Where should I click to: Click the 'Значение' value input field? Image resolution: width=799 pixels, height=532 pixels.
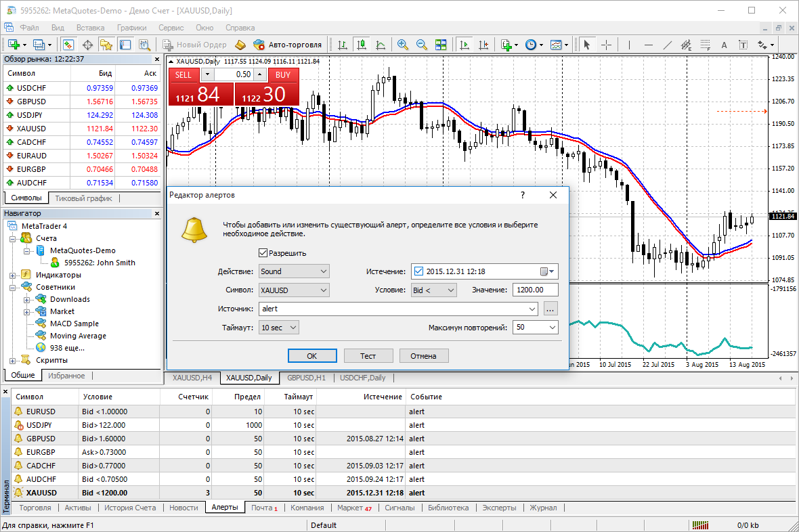(x=535, y=290)
